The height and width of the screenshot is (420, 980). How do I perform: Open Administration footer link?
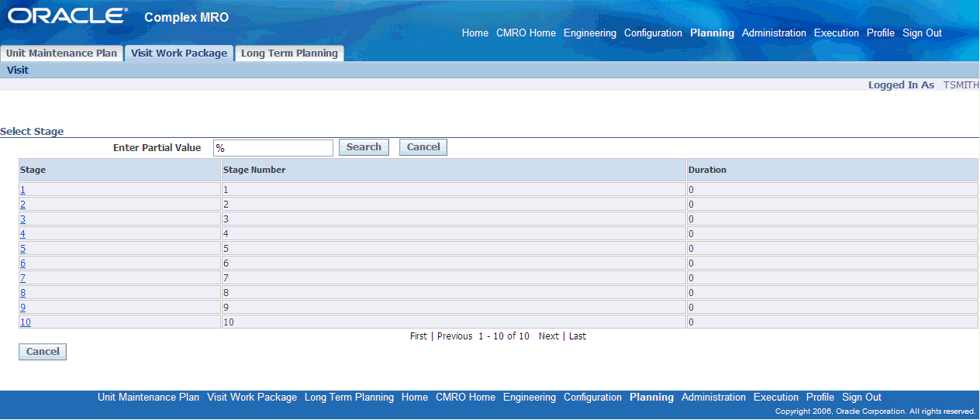(x=713, y=398)
